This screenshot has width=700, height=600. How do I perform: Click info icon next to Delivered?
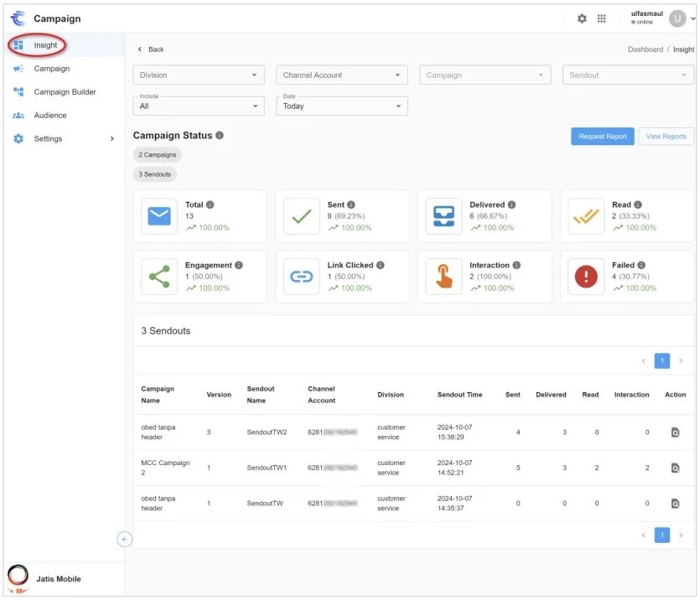click(511, 204)
